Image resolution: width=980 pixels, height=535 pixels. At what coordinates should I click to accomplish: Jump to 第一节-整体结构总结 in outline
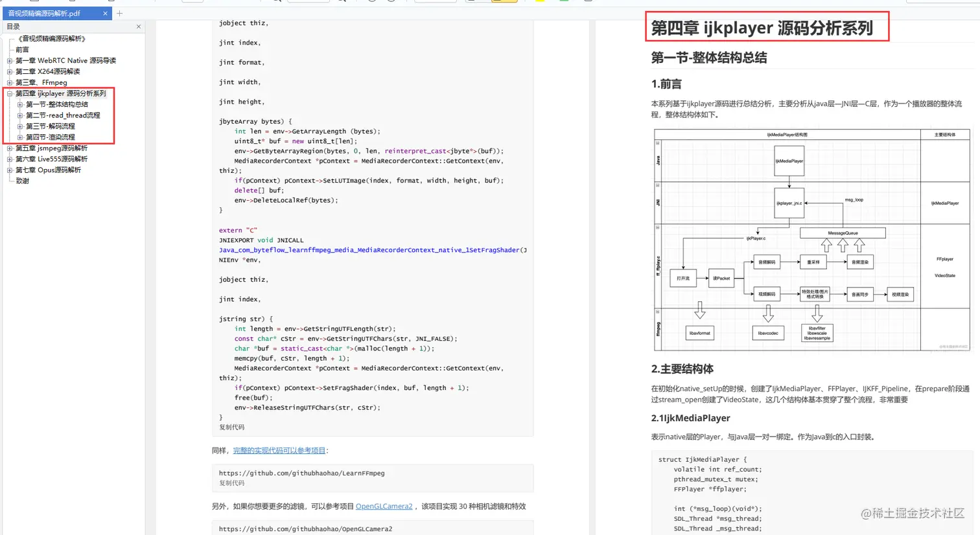[57, 105]
